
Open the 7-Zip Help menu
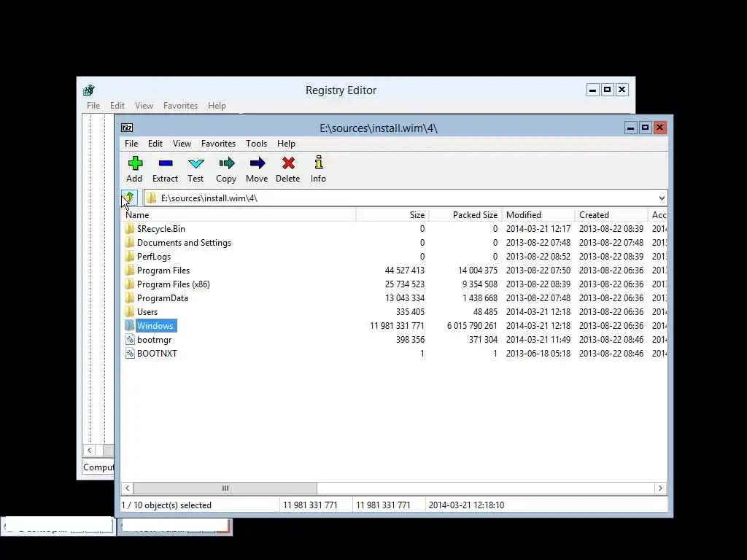(286, 144)
